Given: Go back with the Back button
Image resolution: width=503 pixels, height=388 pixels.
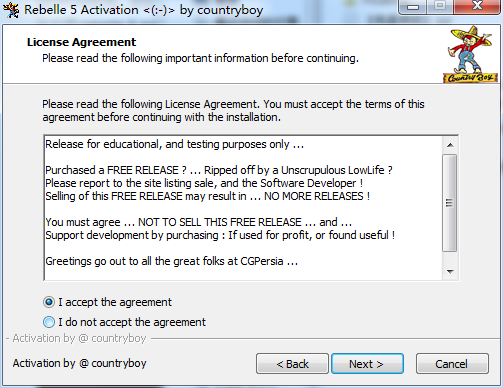Looking at the screenshot, I should (x=292, y=364).
